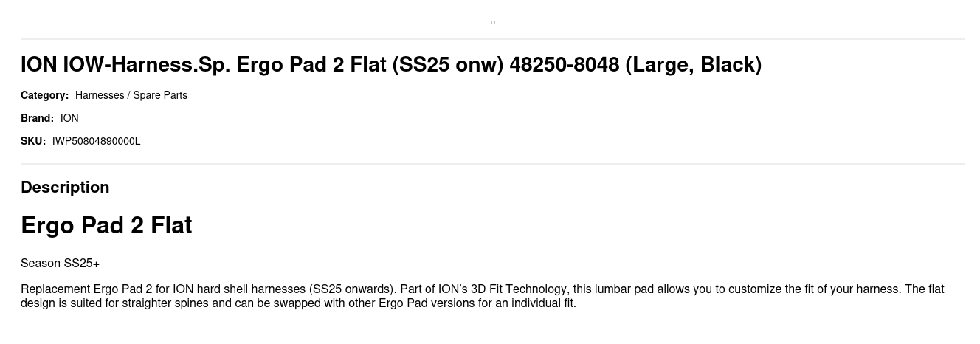Click the 'Brand:' label
Screen dimensions: 980x344
tap(37, 118)
